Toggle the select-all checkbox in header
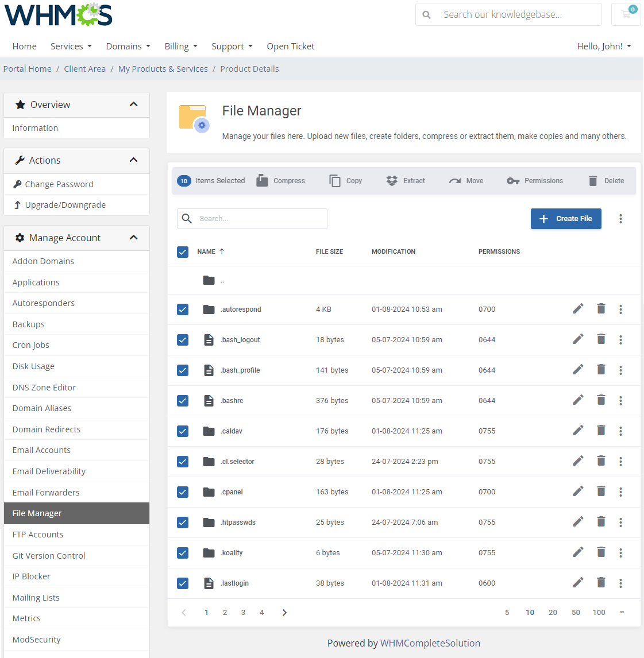644x658 pixels. tap(183, 252)
